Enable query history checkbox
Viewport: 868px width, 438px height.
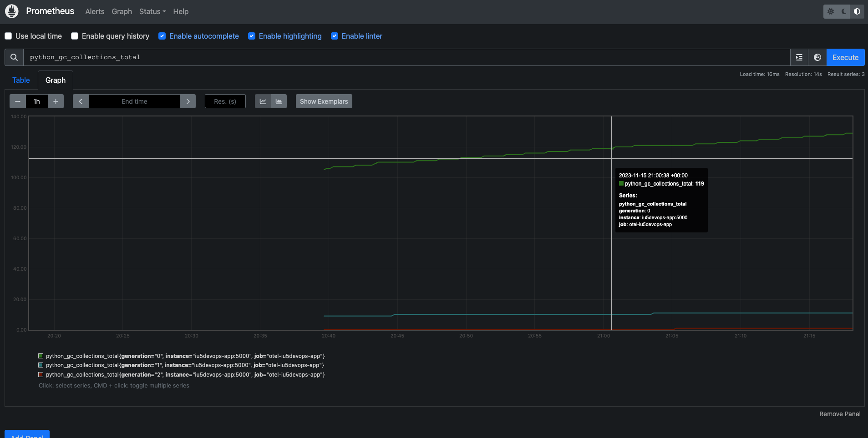pos(75,36)
